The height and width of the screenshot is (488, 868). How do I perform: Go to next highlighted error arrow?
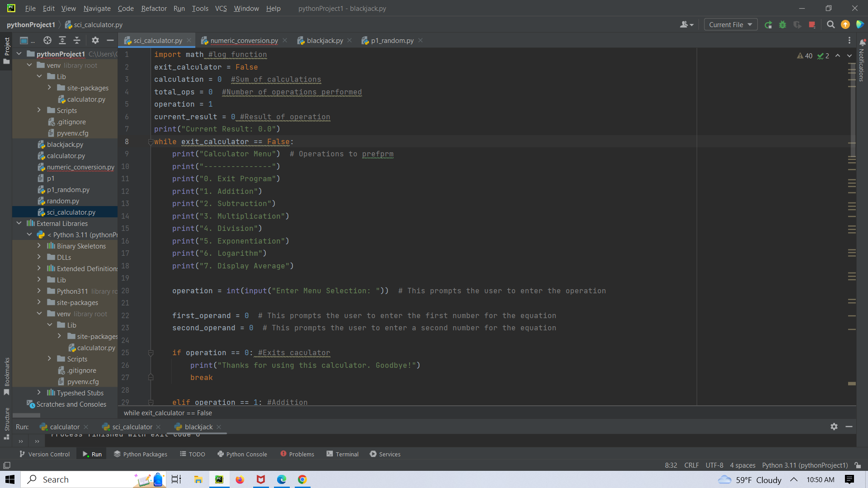[x=849, y=56]
